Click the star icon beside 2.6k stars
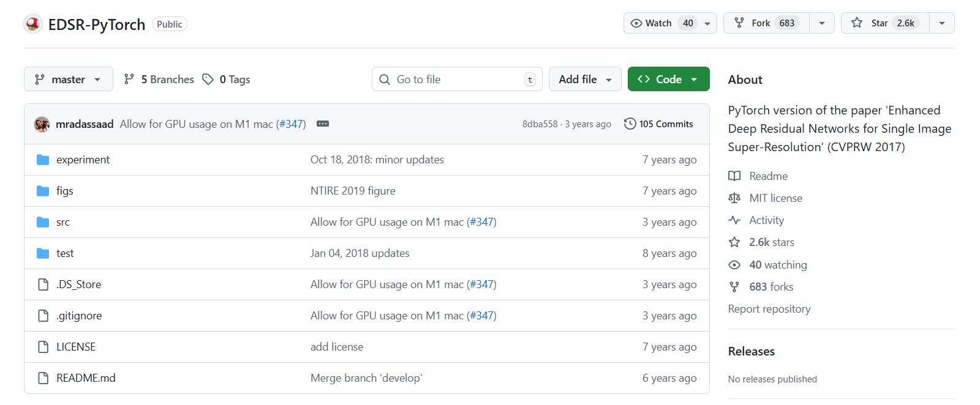980x405 pixels. coord(734,242)
